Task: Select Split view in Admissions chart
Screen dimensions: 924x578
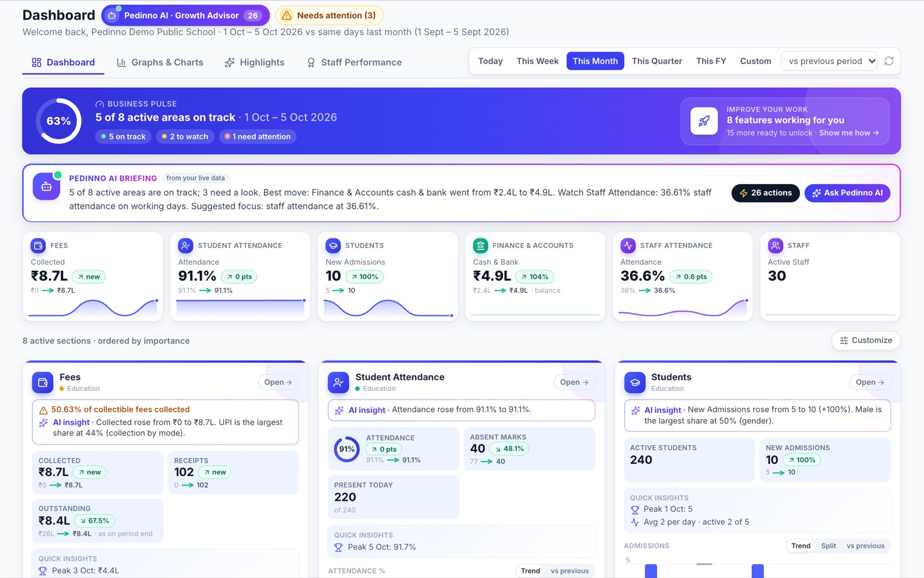Action: point(828,546)
